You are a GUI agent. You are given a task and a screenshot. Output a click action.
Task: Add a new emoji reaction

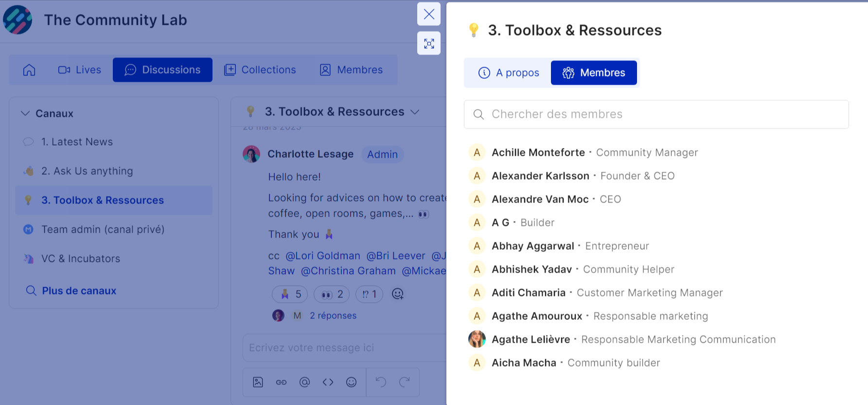click(x=398, y=294)
